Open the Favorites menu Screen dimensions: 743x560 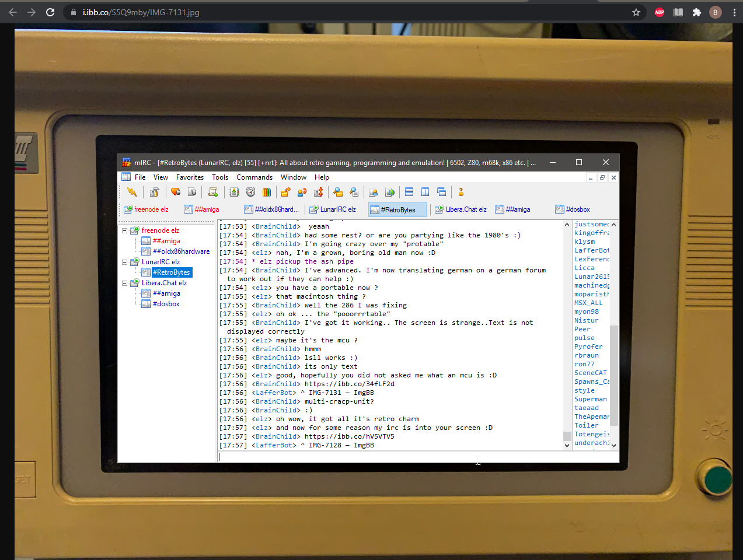[x=190, y=177]
